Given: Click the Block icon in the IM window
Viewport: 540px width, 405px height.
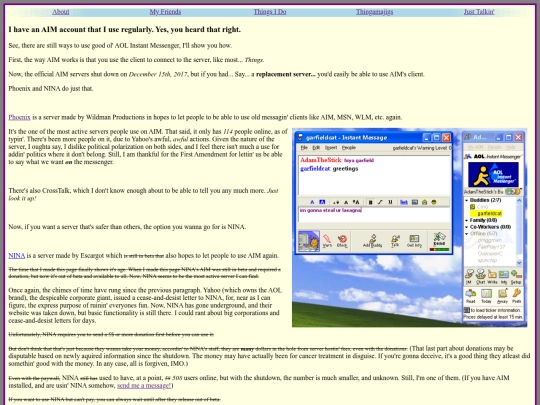Looking at the screenshot, I should (342, 241).
